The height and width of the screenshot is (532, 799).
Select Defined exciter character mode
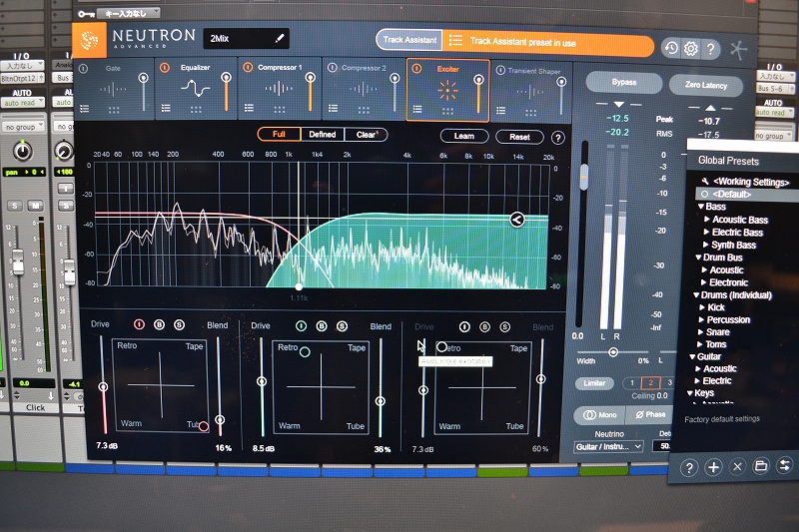(x=322, y=135)
